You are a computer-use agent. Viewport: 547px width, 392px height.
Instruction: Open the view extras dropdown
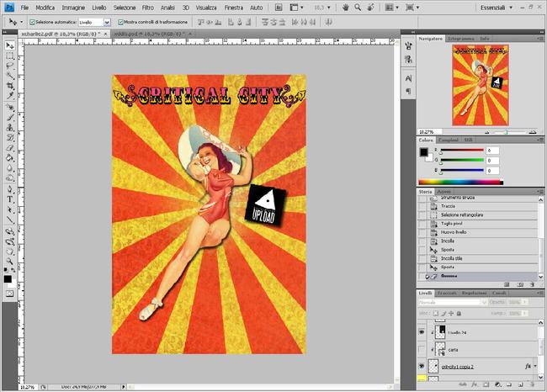click(x=296, y=8)
